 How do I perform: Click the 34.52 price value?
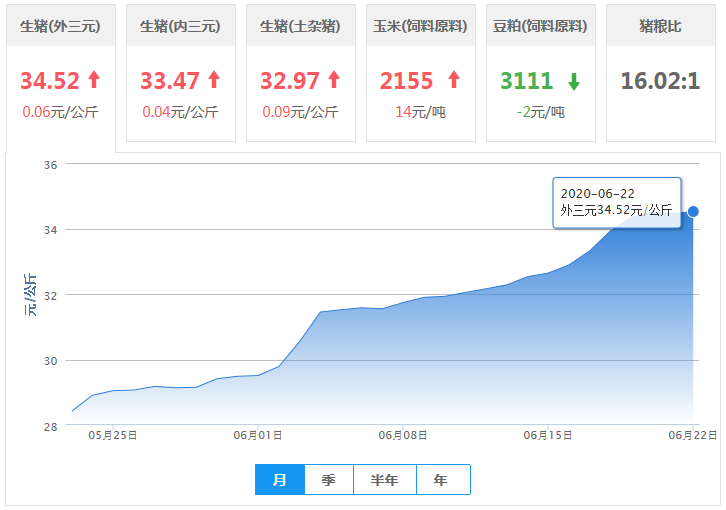50,80
